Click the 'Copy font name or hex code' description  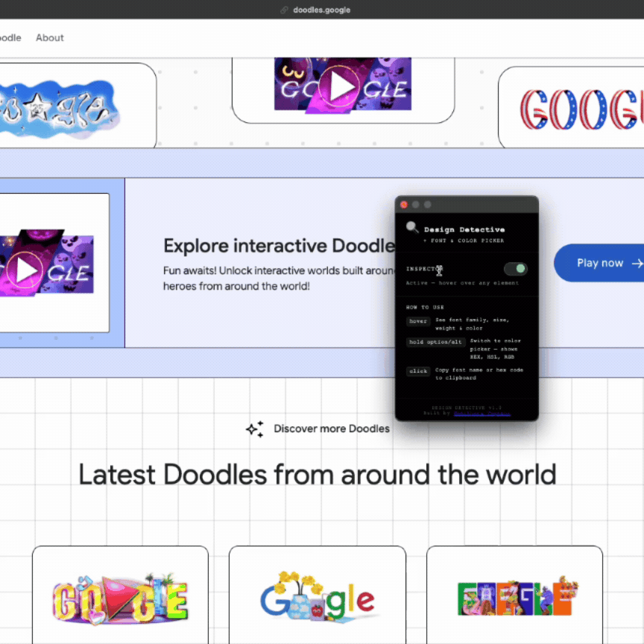point(479,373)
